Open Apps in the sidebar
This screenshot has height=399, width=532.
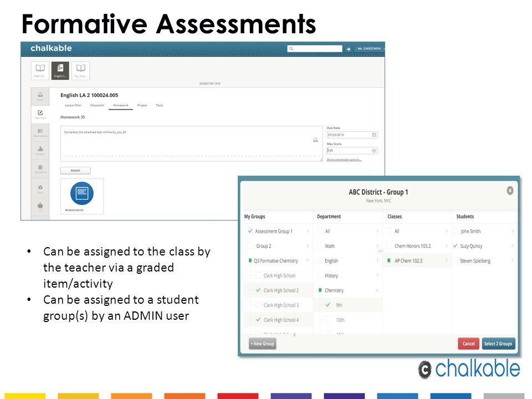point(40,188)
